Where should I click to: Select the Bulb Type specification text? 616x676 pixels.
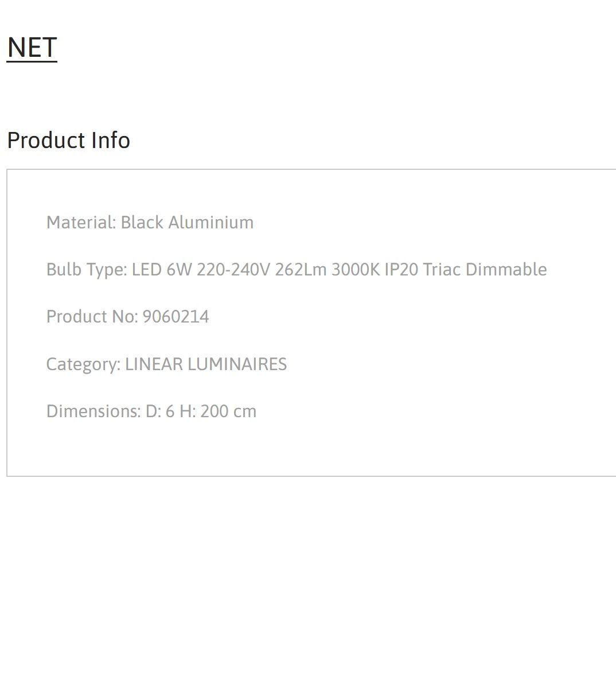pyautogui.click(x=297, y=270)
